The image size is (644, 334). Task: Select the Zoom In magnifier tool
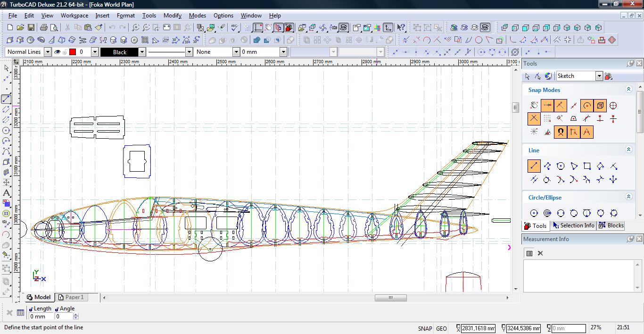(x=135, y=28)
